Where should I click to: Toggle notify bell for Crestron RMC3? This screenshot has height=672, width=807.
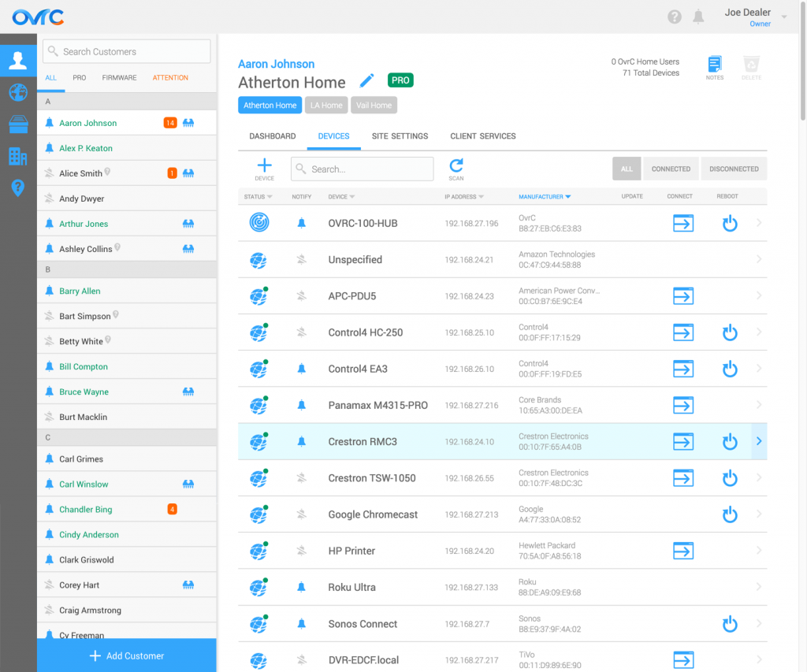click(x=302, y=441)
